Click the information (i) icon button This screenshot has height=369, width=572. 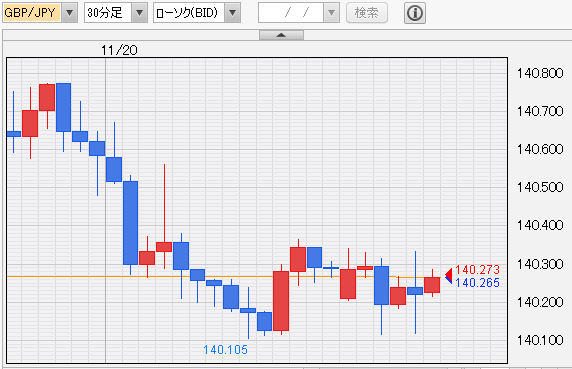(415, 13)
